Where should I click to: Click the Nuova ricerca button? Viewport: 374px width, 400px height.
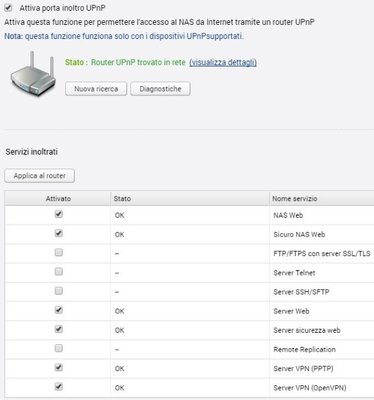[x=96, y=89]
